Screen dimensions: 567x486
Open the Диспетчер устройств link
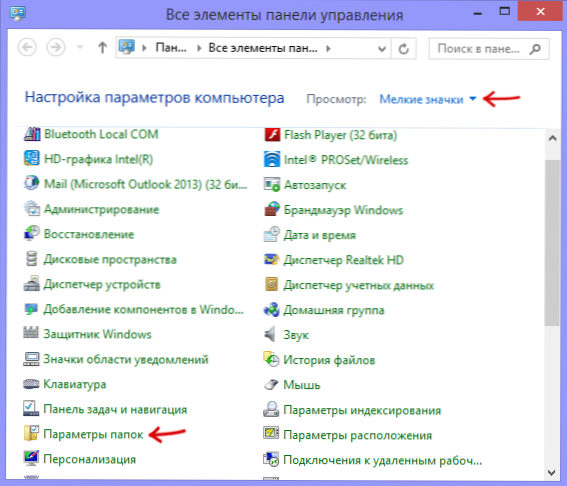102,285
